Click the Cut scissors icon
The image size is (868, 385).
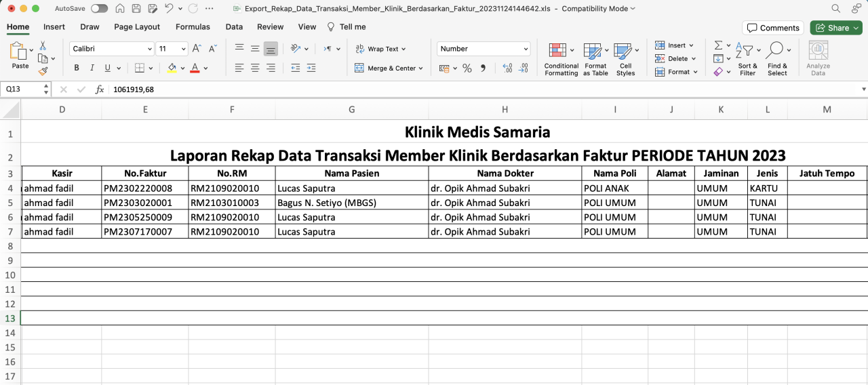tap(43, 46)
